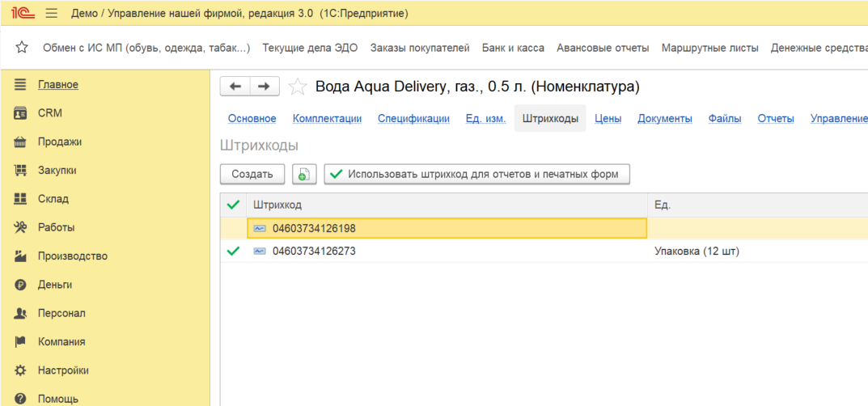Open the Комплектации tab
868x406 pixels.
(327, 118)
